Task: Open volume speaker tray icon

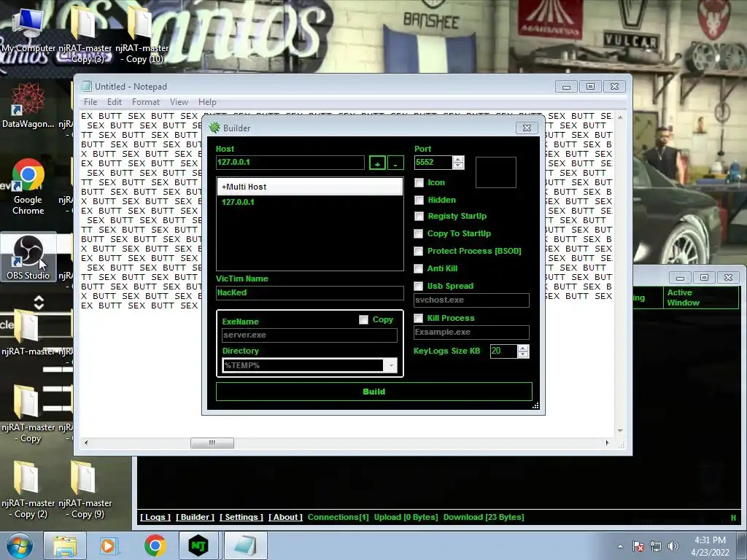Action: tap(673, 546)
